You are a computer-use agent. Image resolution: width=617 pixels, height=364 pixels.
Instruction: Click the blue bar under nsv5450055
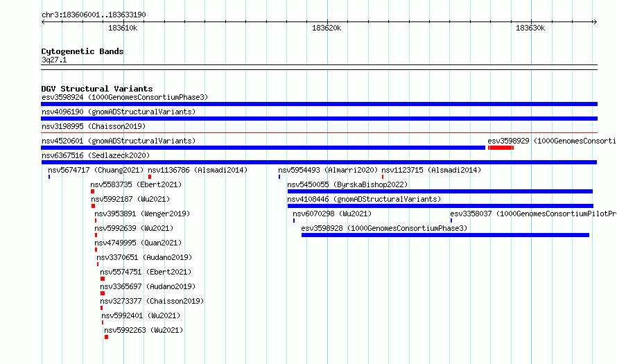point(440,191)
